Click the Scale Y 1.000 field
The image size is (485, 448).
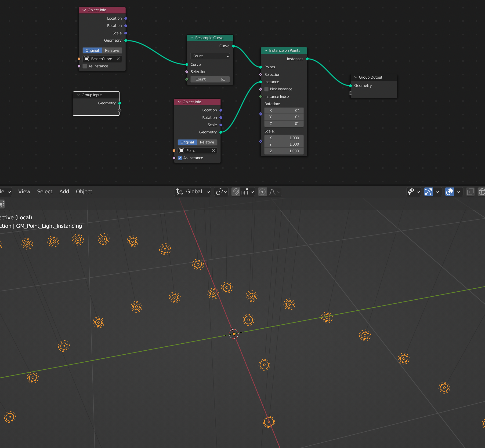click(284, 144)
